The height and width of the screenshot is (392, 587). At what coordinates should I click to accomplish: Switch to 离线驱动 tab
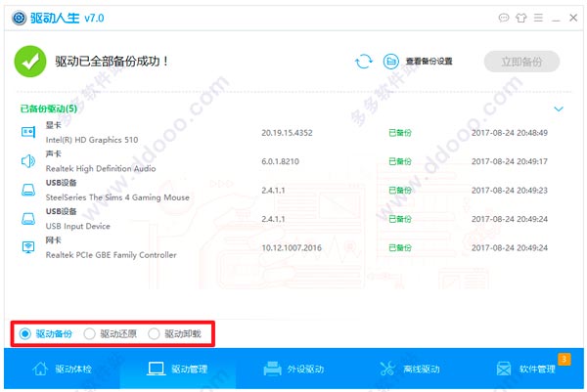(x=410, y=370)
